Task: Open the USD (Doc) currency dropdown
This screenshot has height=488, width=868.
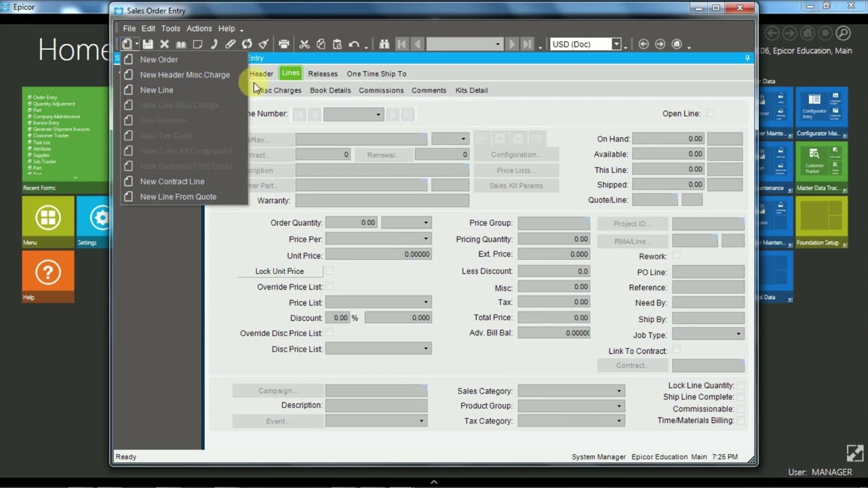Action: pyautogui.click(x=616, y=44)
